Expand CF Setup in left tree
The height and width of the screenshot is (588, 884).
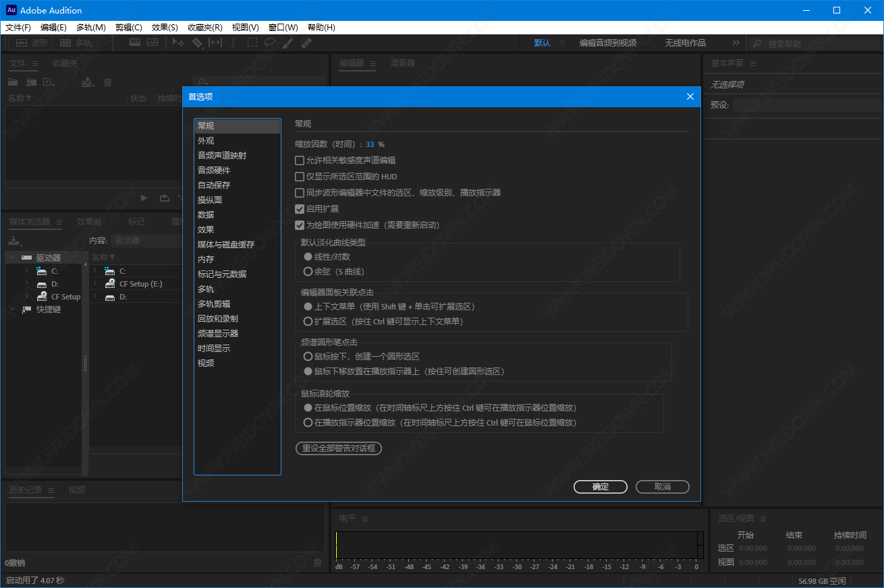coord(27,296)
